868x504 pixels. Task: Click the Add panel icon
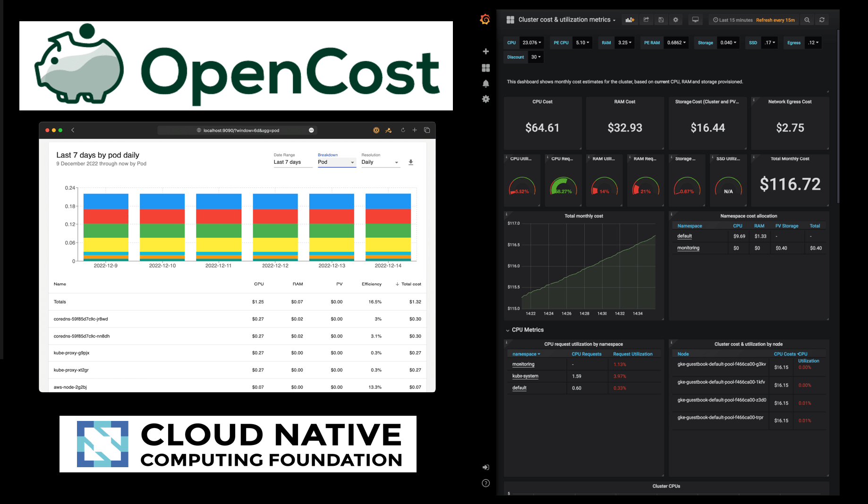coord(630,20)
